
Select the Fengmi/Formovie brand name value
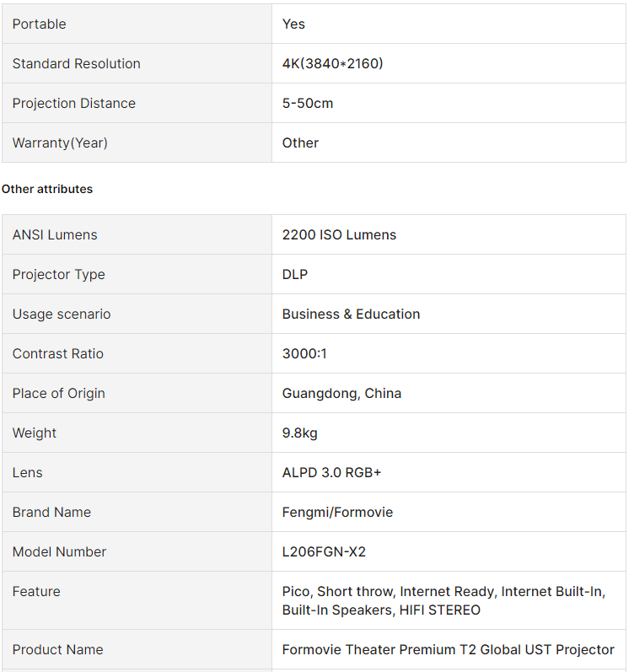coord(337,512)
